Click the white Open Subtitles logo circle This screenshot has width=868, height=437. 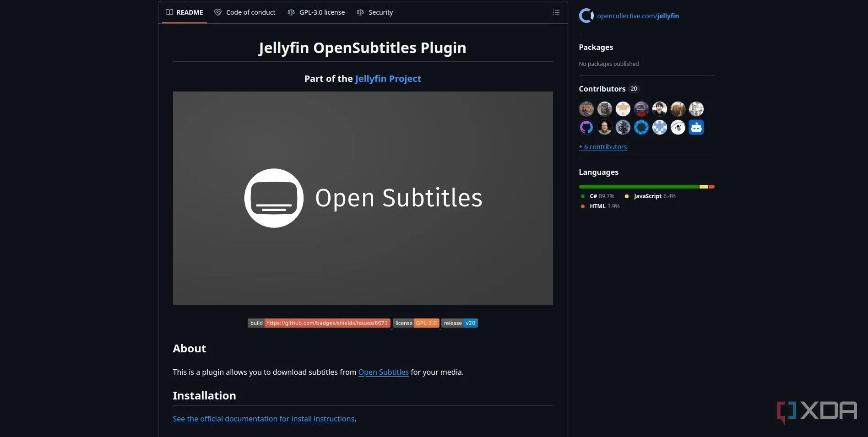click(x=274, y=198)
